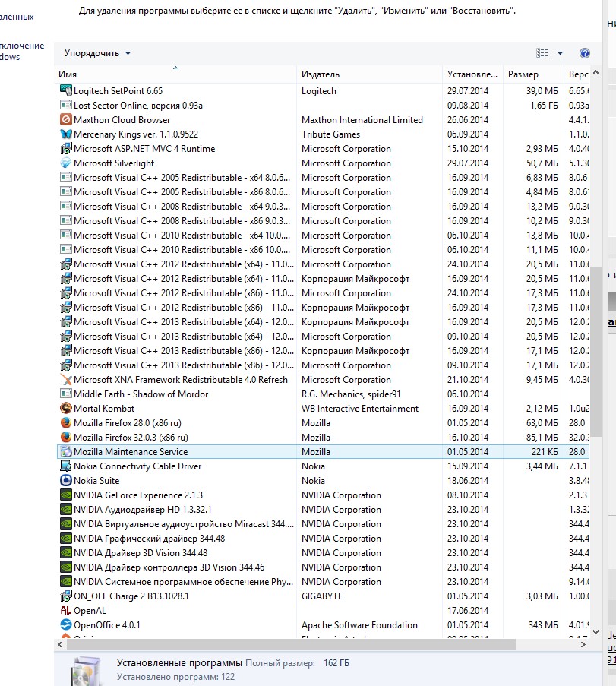The width and height of the screenshot is (616, 686).
Task: Click the Visual C++ 2012 (x64) Корпорация Майкрософт icon
Action: (x=65, y=278)
